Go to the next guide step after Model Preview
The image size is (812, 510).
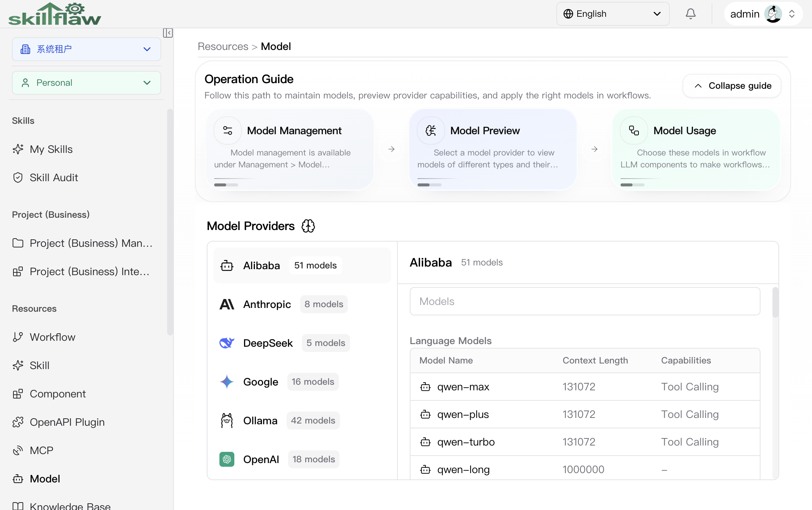coord(594,149)
